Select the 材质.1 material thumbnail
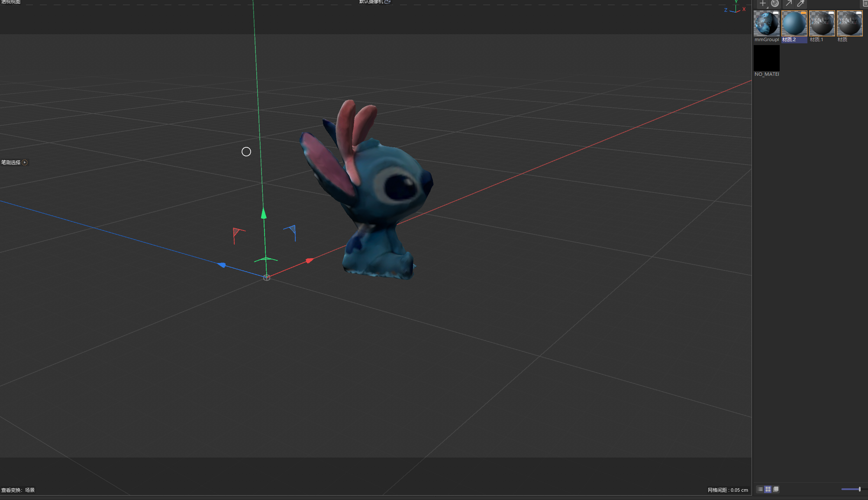The image size is (868, 500). (822, 23)
